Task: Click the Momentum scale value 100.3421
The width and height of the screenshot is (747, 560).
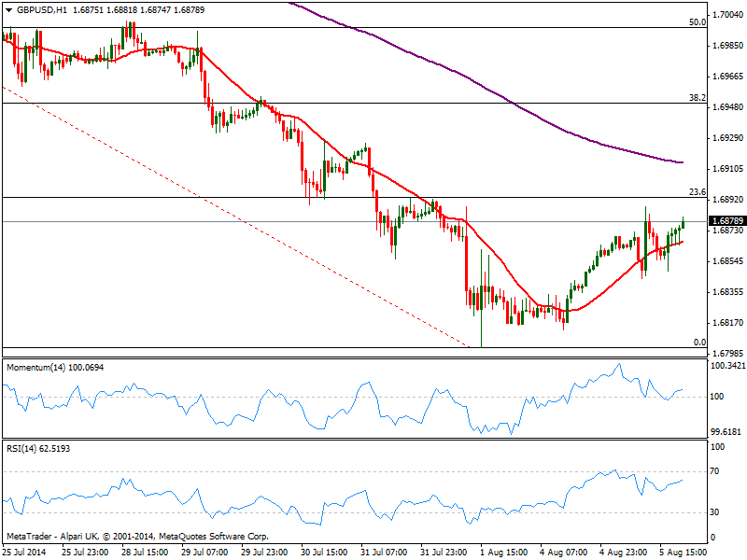Action: [728, 366]
